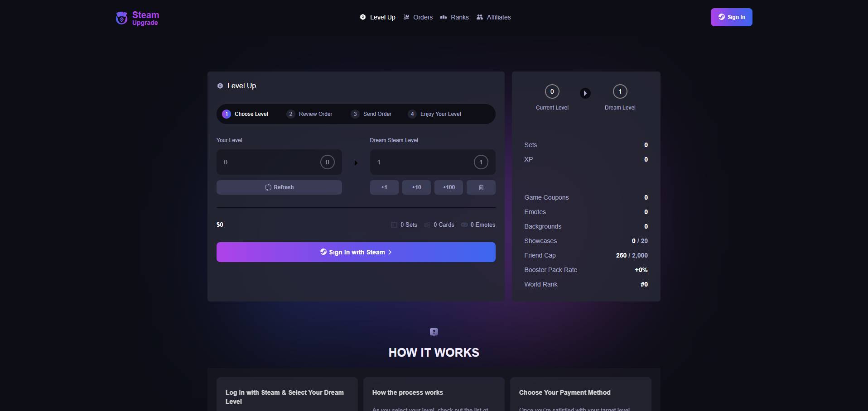Click the Level Up panel header icon

point(220,86)
